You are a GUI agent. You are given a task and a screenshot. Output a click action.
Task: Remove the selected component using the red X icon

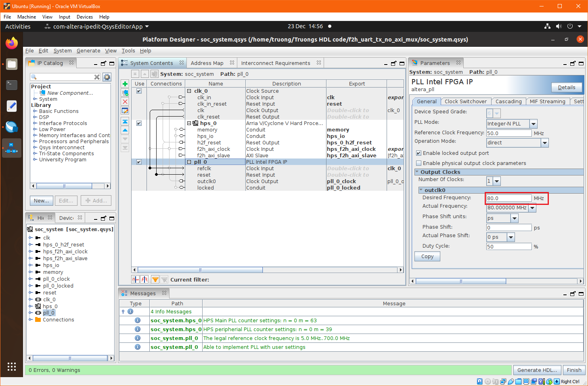click(125, 101)
